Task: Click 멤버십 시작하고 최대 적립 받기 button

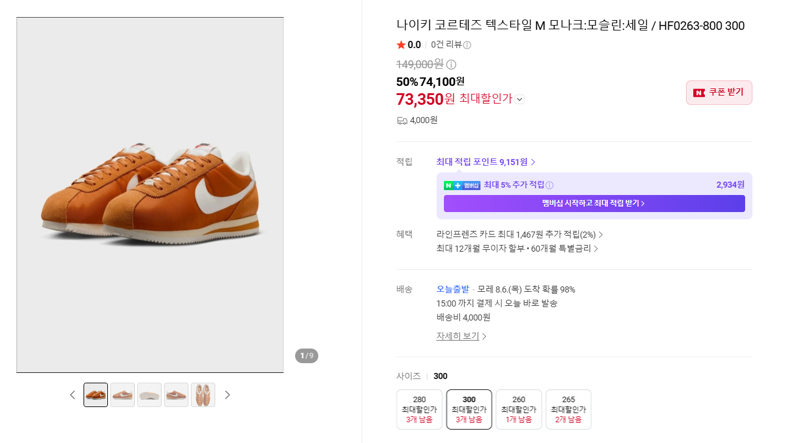Action: pos(594,203)
